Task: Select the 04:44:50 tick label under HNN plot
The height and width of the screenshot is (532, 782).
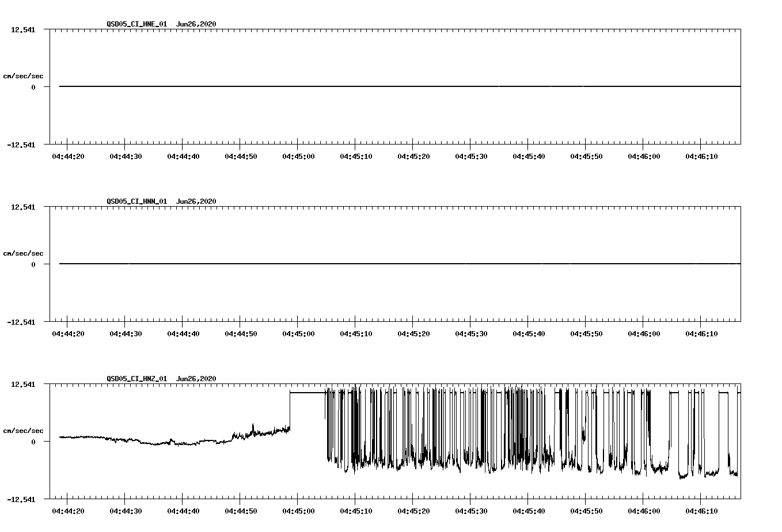Action: [241, 334]
